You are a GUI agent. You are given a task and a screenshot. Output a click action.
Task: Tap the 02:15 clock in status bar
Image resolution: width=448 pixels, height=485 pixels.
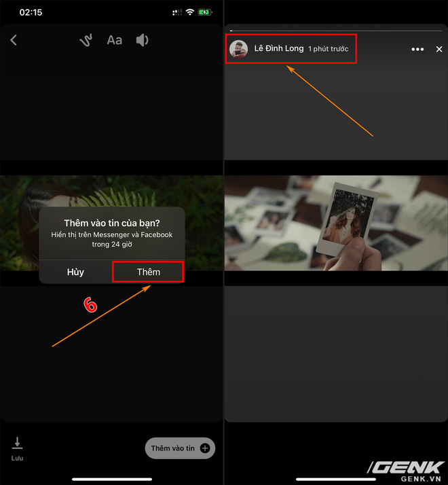pos(31,12)
